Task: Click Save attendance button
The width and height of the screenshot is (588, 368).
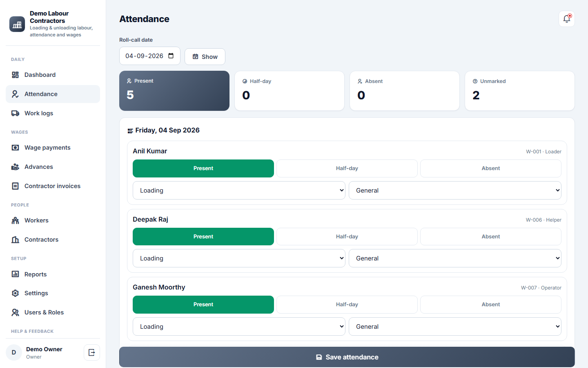Action: [x=347, y=357]
